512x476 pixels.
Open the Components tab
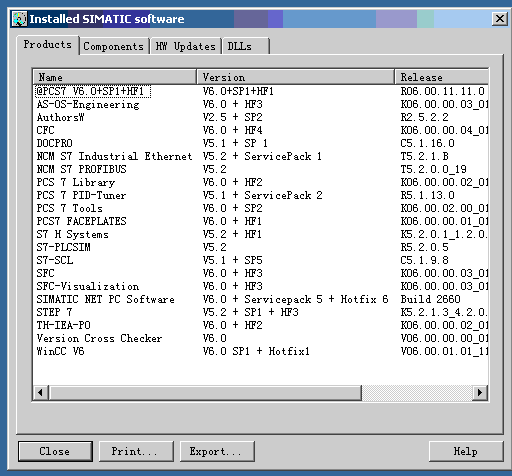pos(113,46)
